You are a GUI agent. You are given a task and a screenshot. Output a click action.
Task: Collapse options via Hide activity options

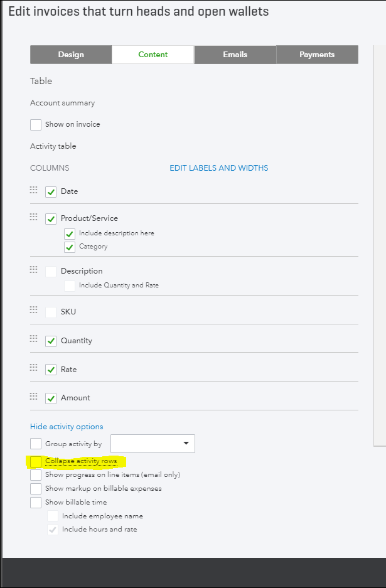point(67,427)
